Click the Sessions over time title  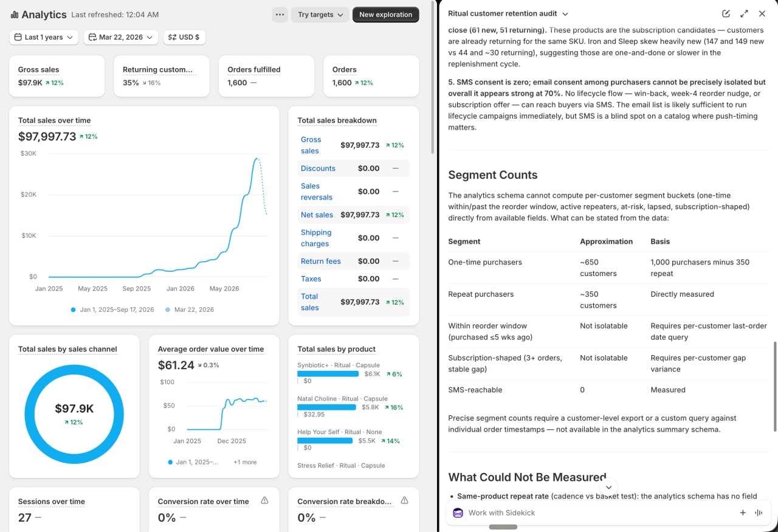[x=52, y=502]
